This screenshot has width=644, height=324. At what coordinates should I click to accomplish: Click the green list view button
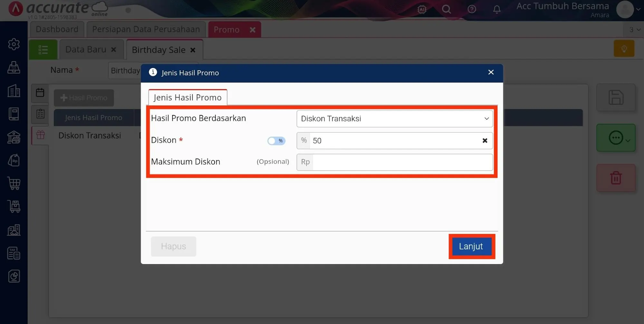click(x=43, y=50)
